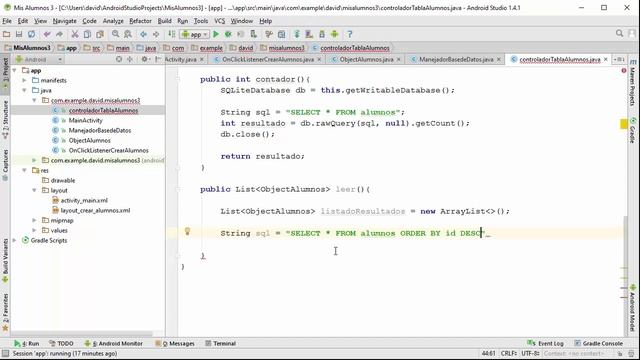Click the Attach debugger to process icon
The height and width of the screenshot is (360, 640).
click(253, 34)
